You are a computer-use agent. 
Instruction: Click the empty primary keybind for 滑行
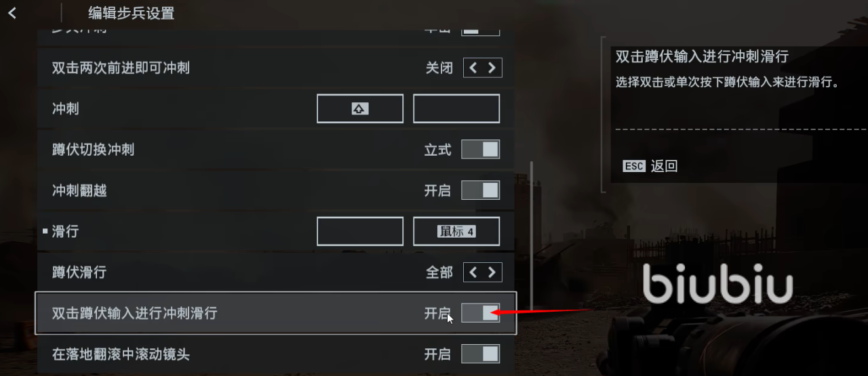coord(360,231)
